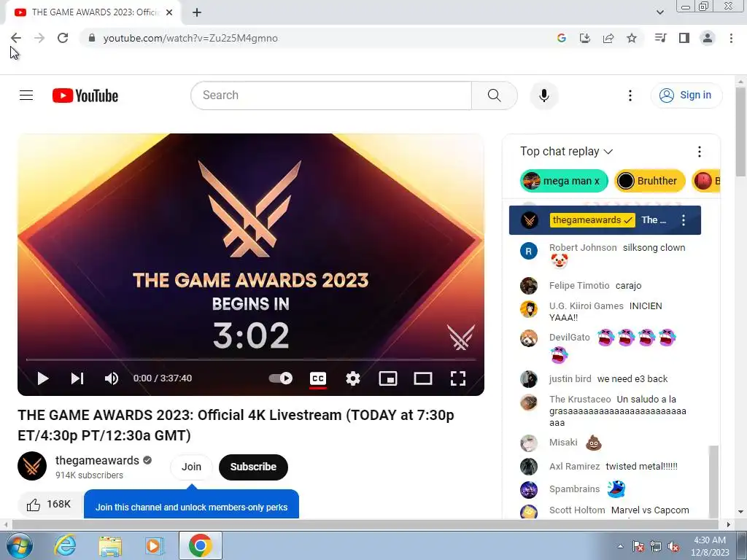Click the horizontal page scrollbar
Viewport: 747px width, 560px height.
click(365, 524)
